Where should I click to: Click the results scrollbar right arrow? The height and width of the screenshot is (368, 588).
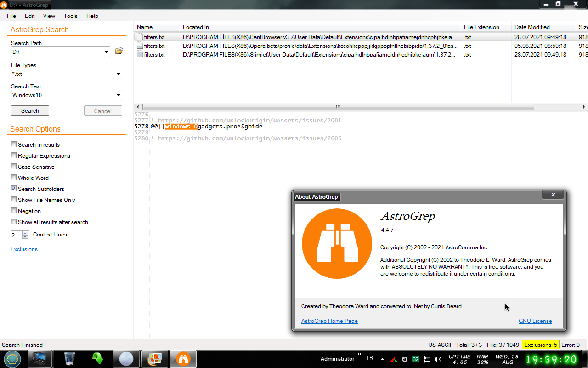point(584,107)
